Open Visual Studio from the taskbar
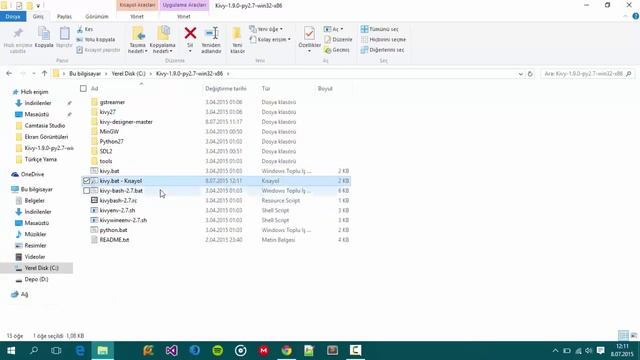640x360 pixels. 172,350
